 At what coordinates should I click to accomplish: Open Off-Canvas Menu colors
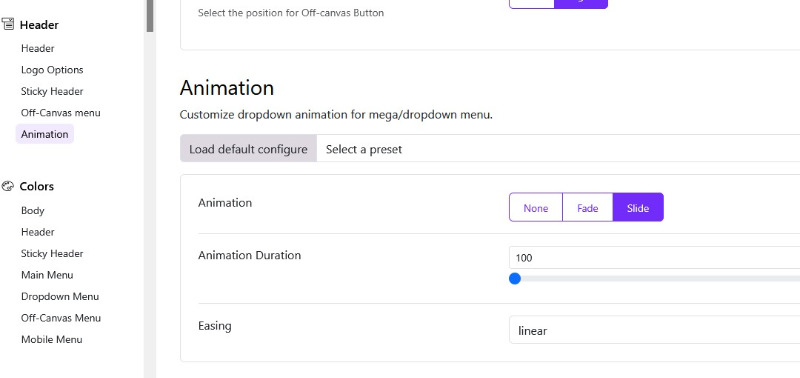tap(61, 318)
